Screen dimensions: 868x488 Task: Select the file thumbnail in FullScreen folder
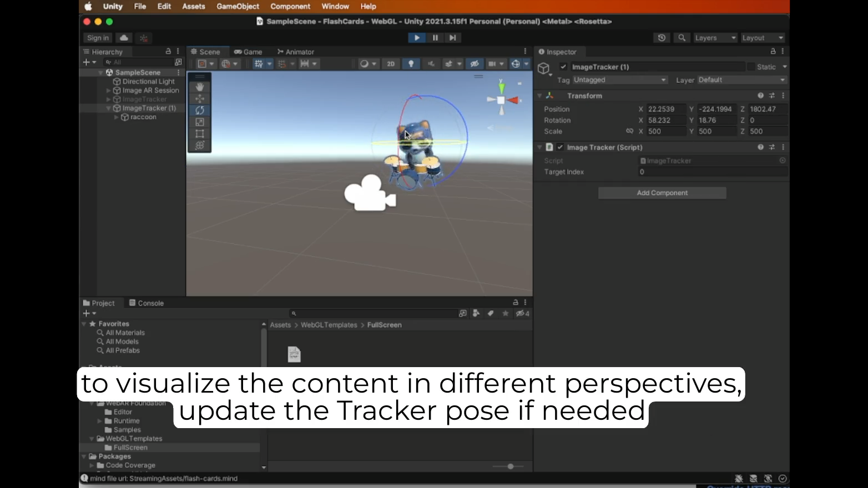point(294,354)
